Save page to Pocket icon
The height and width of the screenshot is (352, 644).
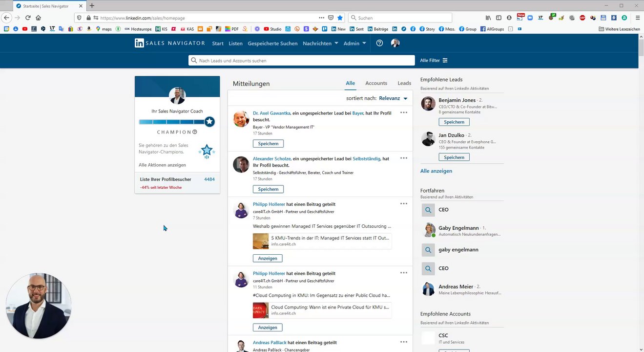pos(331,18)
